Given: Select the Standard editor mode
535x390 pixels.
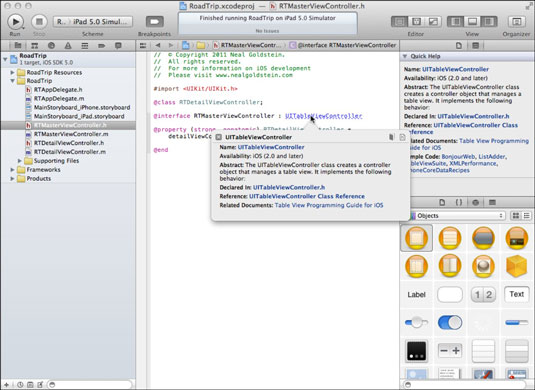Looking at the screenshot, I should pos(399,22).
